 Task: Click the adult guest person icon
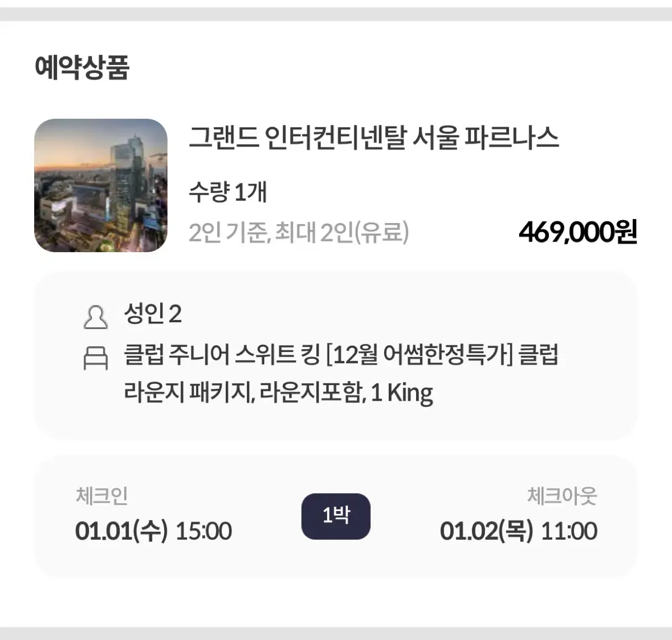click(x=96, y=317)
